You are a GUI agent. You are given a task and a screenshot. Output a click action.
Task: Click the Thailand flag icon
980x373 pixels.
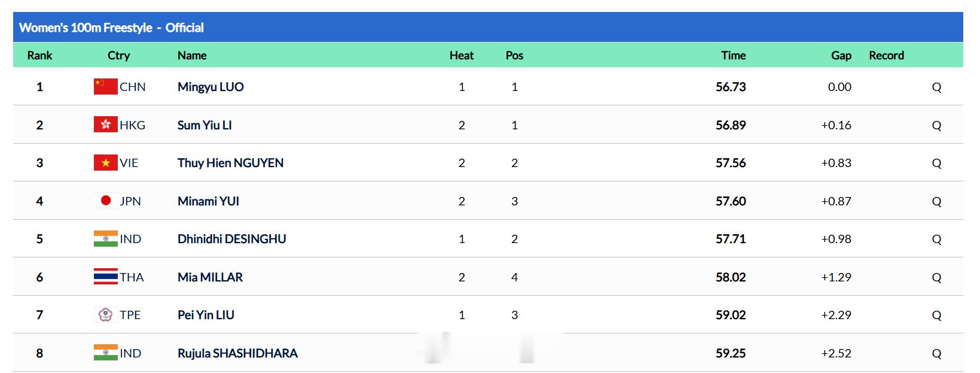(x=105, y=277)
